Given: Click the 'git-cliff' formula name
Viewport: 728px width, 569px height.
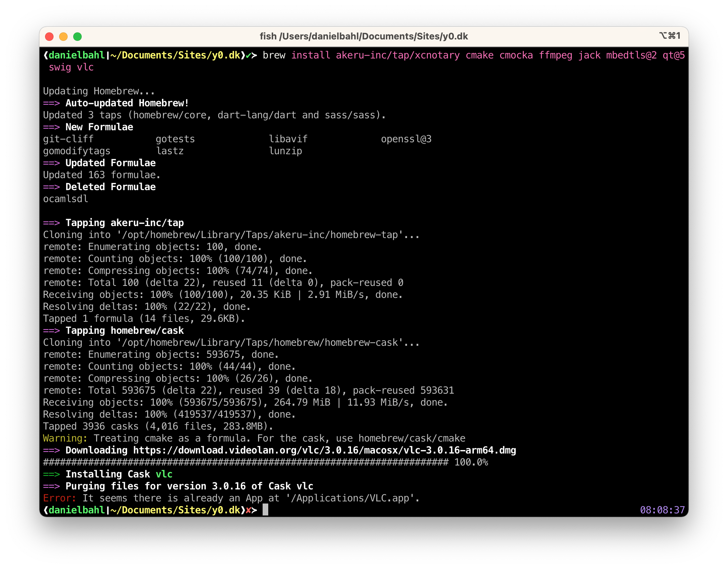Looking at the screenshot, I should (x=68, y=139).
